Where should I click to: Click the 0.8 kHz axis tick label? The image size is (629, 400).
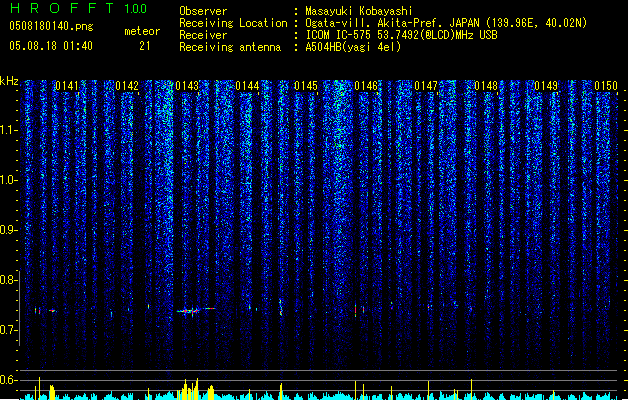pyautogui.click(x=8, y=280)
